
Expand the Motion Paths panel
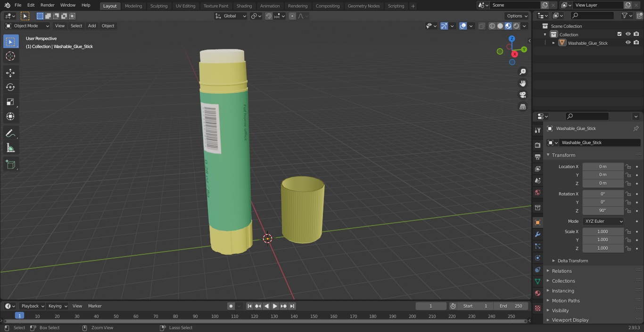click(x=566, y=300)
